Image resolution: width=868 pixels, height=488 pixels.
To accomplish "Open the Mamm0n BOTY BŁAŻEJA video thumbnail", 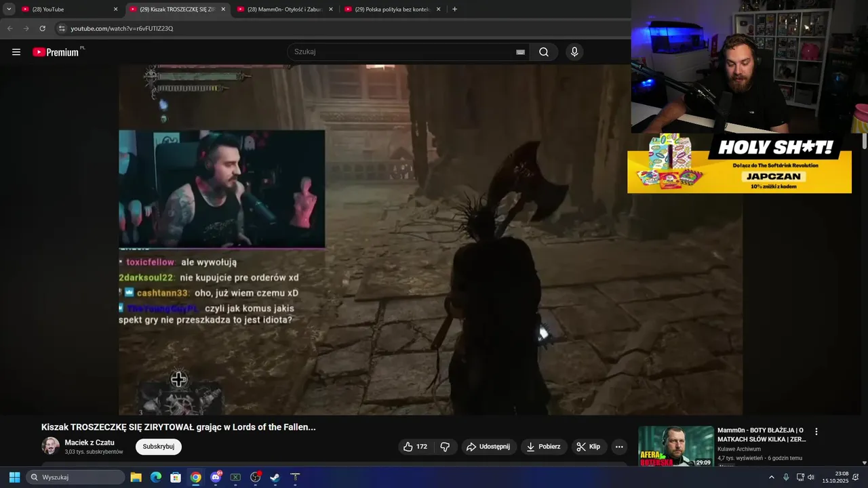I will pos(676,446).
